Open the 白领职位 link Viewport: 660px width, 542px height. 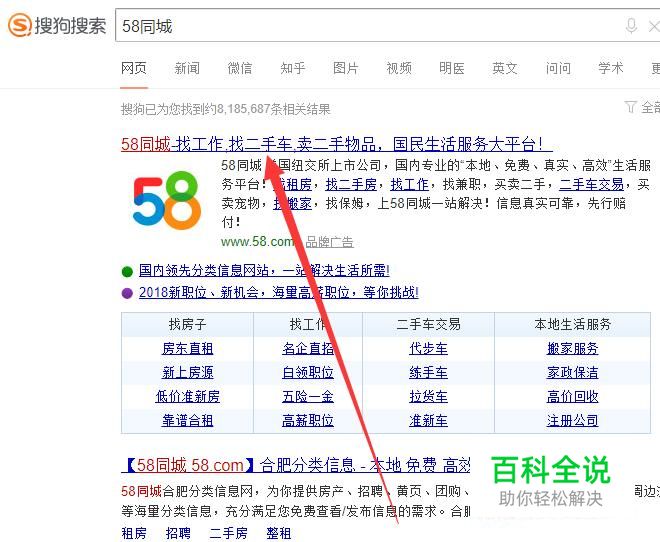click(x=308, y=372)
